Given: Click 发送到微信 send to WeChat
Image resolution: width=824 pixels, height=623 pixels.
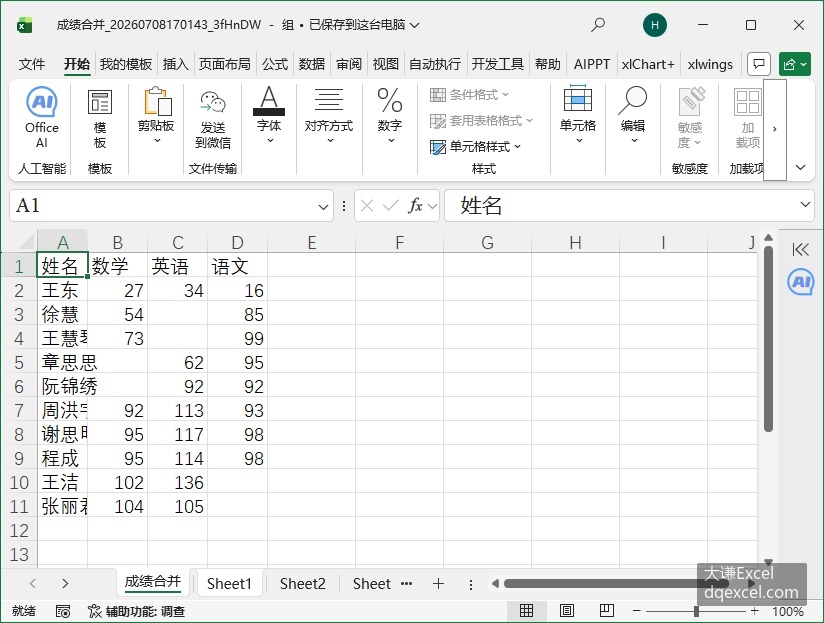Looking at the screenshot, I should coord(213,120).
